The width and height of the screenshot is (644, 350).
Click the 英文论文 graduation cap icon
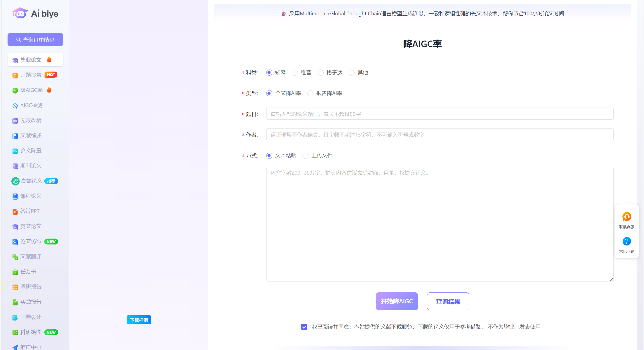15,226
